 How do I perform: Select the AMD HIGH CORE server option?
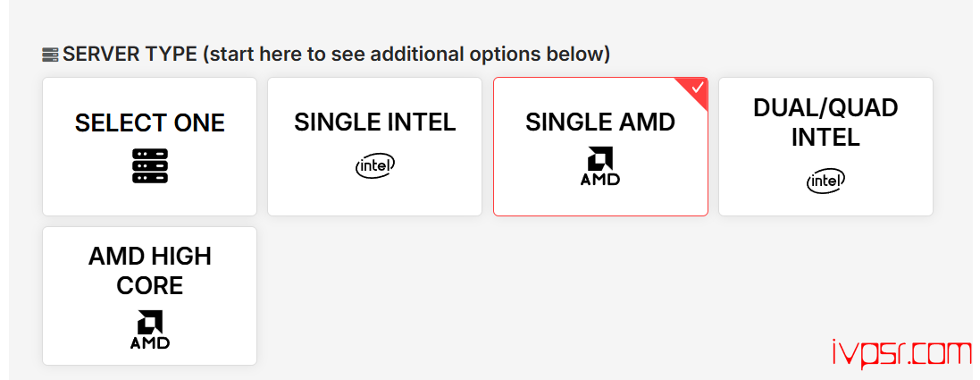(x=149, y=296)
